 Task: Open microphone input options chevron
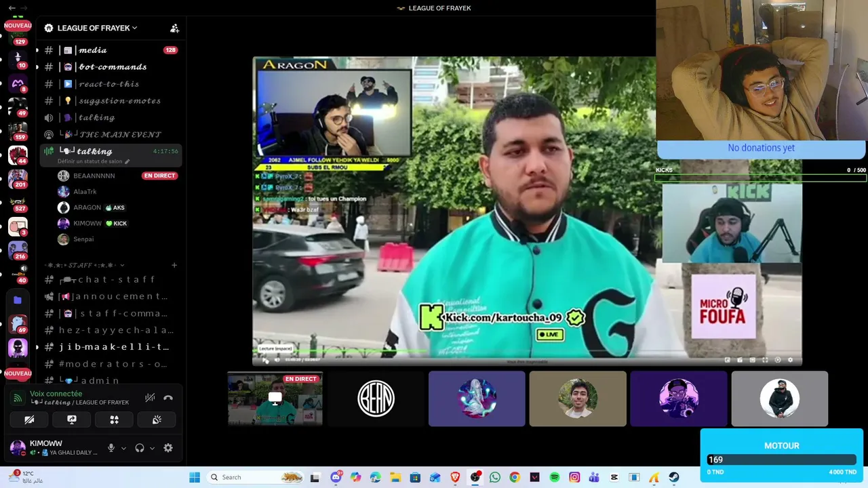click(x=123, y=448)
